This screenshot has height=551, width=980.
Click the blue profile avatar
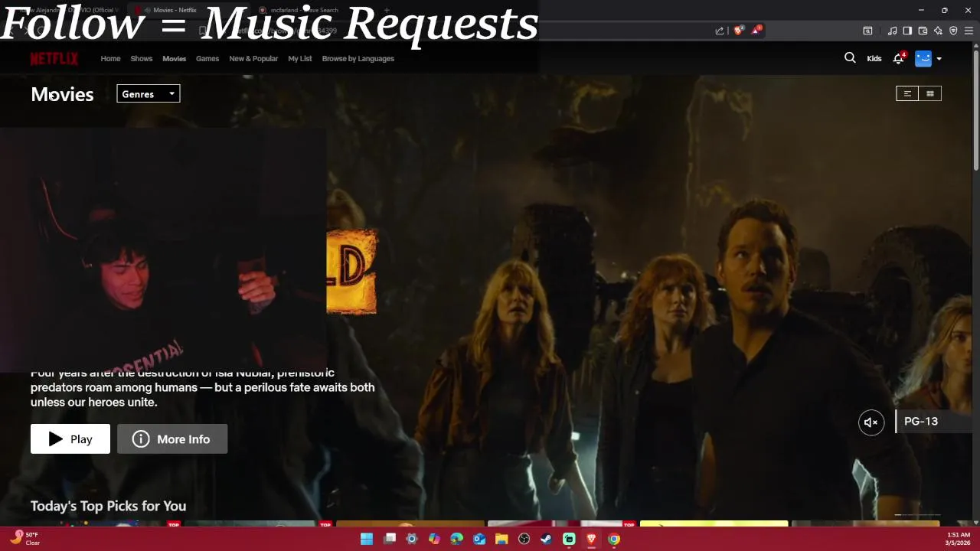tap(923, 58)
